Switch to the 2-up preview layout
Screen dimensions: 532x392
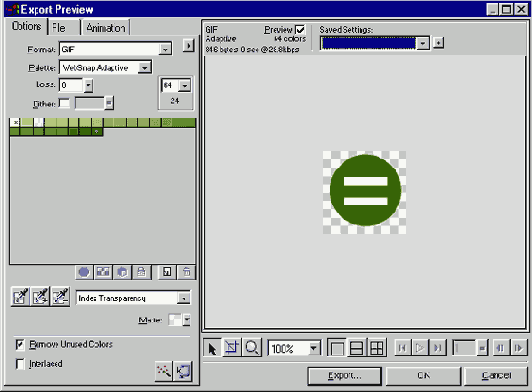(x=356, y=348)
